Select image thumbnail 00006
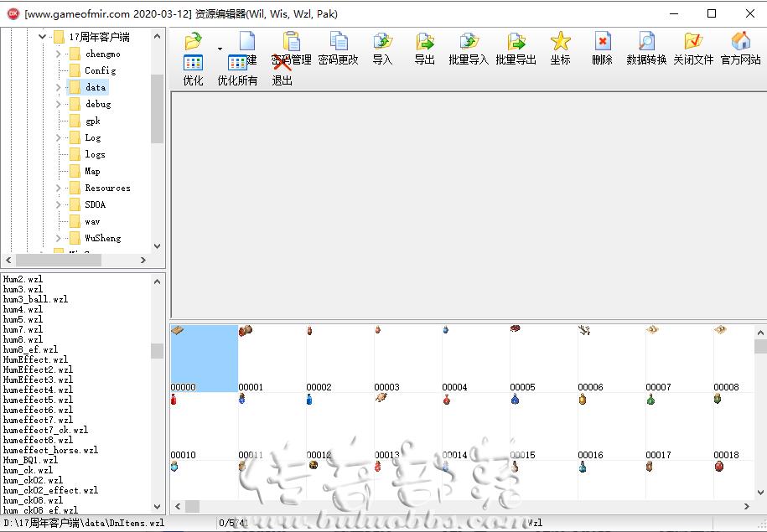The width and height of the screenshot is (767, 532). tap(611, 359)
